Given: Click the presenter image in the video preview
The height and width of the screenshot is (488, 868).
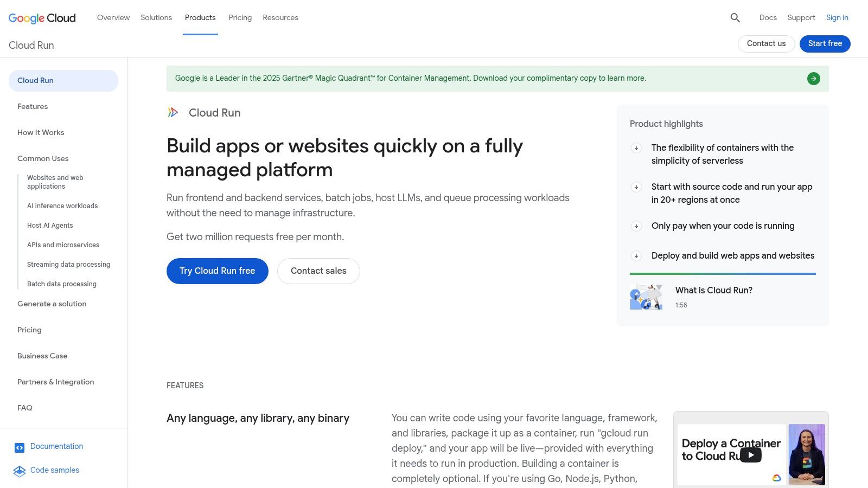Looking at the screenshot, I should coord(807,454).
